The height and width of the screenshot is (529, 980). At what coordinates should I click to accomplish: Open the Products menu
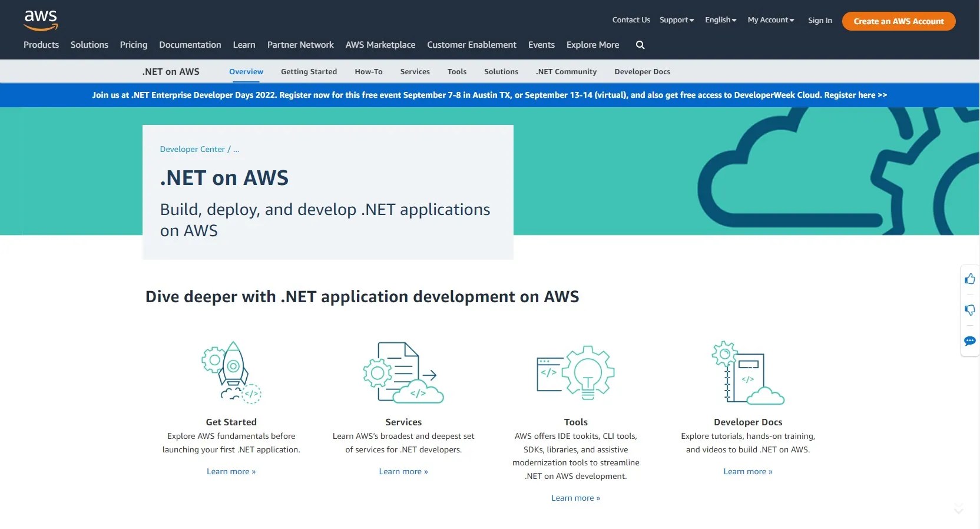(41, 45)
